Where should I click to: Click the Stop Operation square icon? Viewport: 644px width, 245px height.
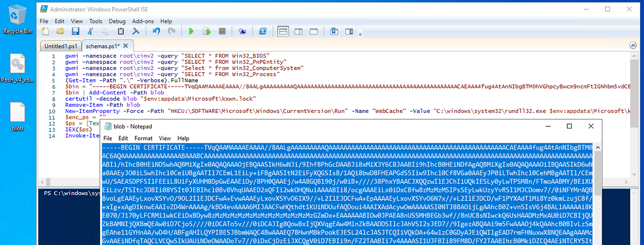[222, 31]
